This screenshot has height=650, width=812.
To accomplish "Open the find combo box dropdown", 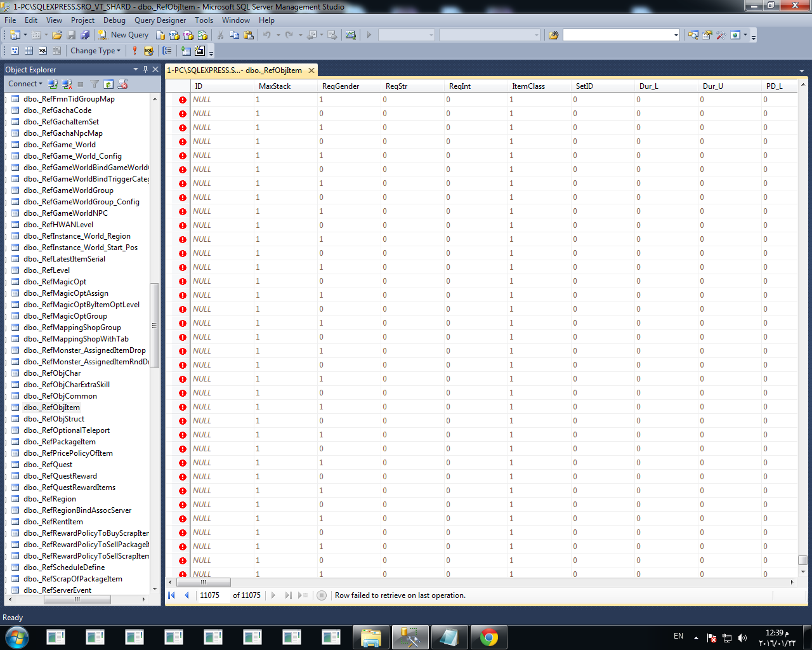I will 676,35.
